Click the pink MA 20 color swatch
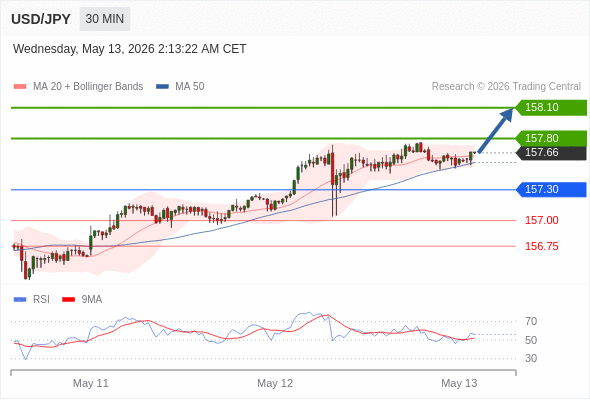The width and height of the screenshot is (590, 400). 20,87
